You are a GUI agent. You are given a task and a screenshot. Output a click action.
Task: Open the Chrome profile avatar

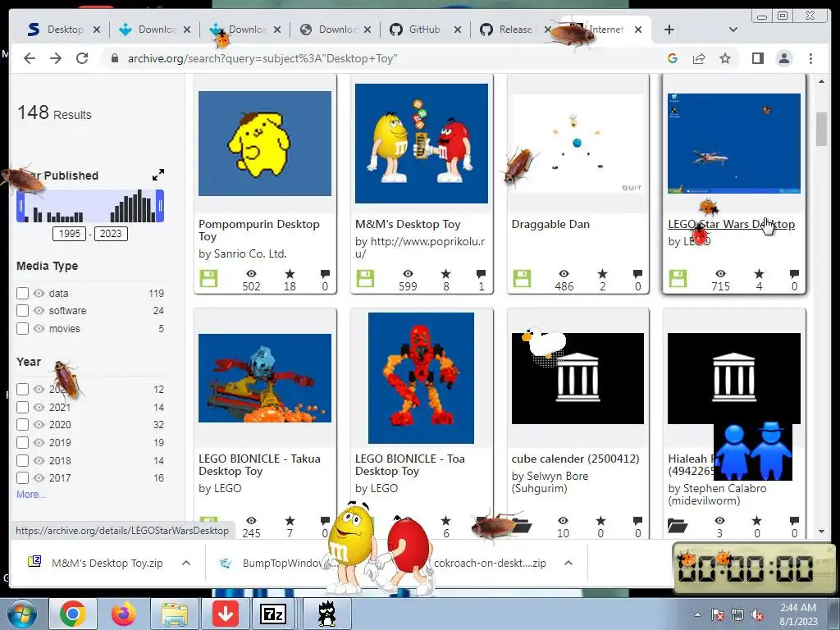tap(784, 58)
